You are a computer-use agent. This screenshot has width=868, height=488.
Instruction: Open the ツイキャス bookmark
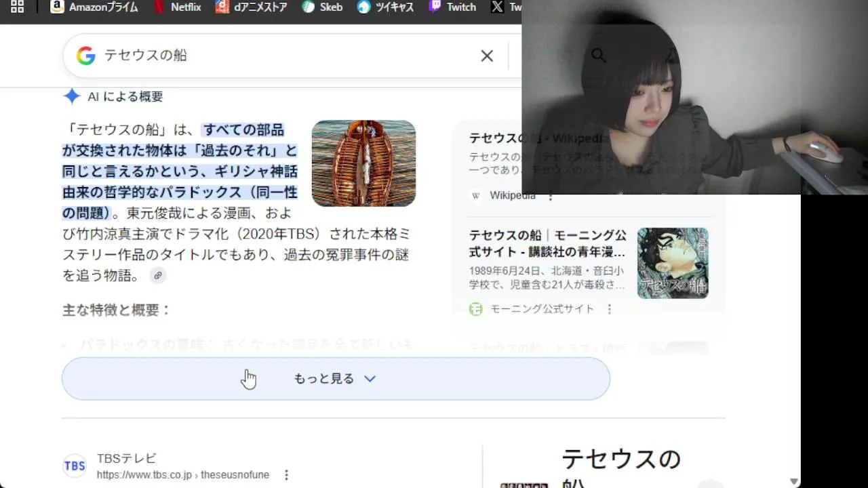click(385, 7)
